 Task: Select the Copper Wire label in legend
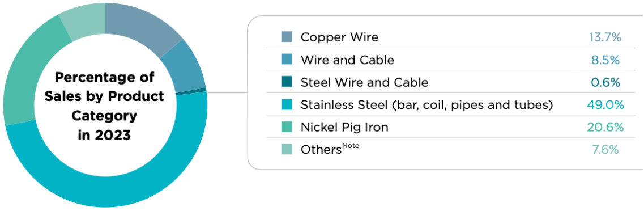click(x=339, y=37)
